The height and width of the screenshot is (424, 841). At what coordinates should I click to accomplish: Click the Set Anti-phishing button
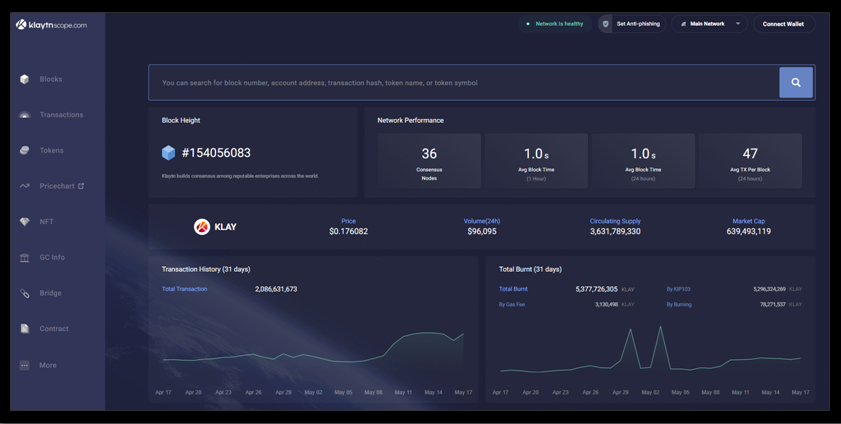click(x=632, y=24)
